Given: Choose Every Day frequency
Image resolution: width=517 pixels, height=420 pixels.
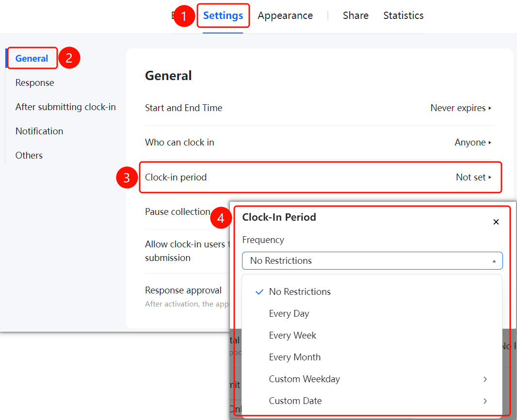Looking at the screenshot, I should tap(289, 313).
